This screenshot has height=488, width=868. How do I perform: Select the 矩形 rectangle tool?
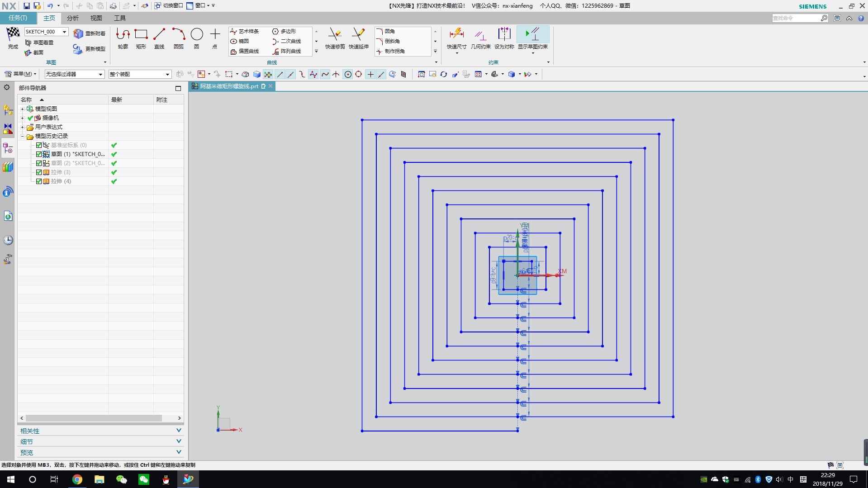point(141,38)
